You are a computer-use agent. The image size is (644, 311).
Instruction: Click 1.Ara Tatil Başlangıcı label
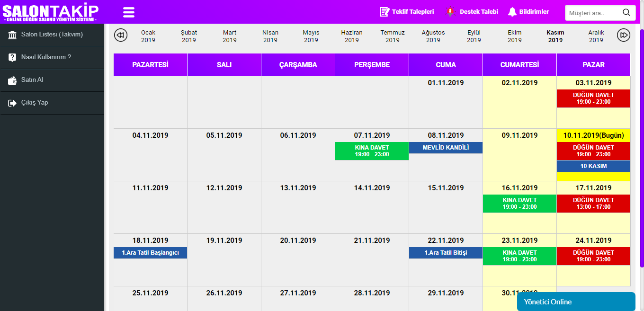[150, 253]
